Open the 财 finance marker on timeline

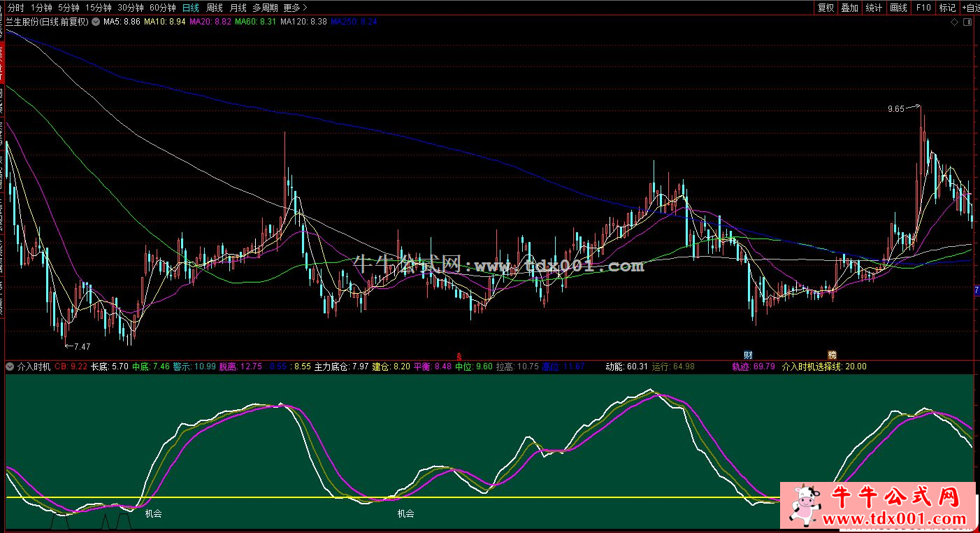pos(748,355)
